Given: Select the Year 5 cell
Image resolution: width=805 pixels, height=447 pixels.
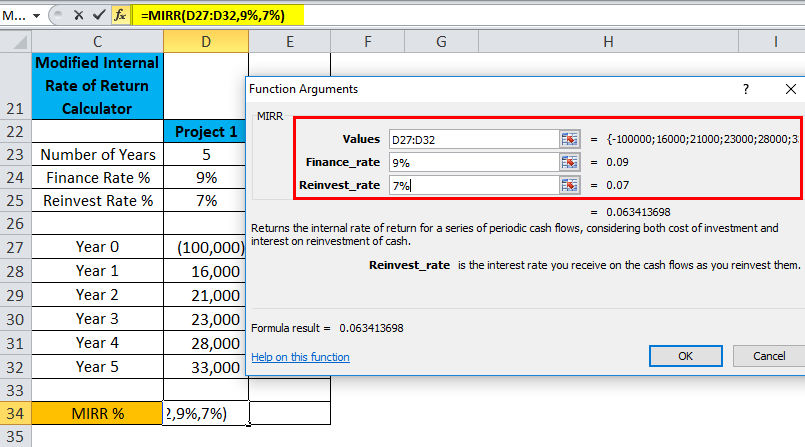Looking at the screenshot, I should point(98,367).
